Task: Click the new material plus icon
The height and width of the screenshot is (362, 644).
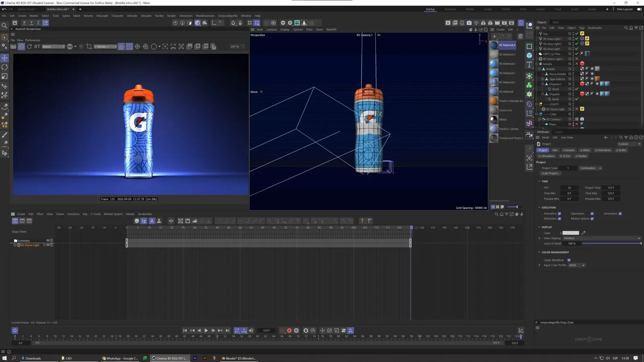Action: point(495,36)
